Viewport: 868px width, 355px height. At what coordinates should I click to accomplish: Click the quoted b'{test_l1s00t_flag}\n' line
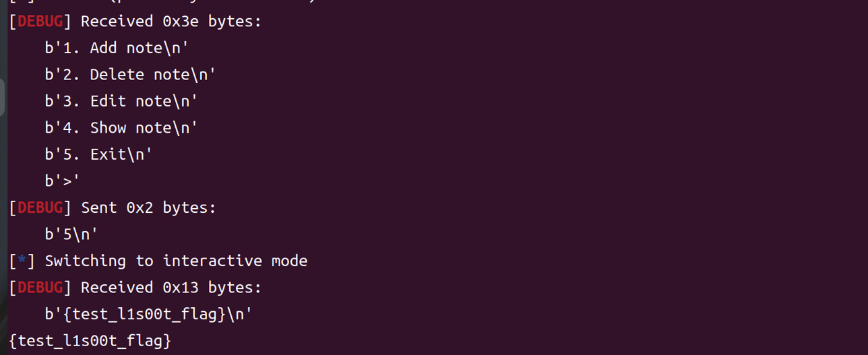click(x=148, y=315)
